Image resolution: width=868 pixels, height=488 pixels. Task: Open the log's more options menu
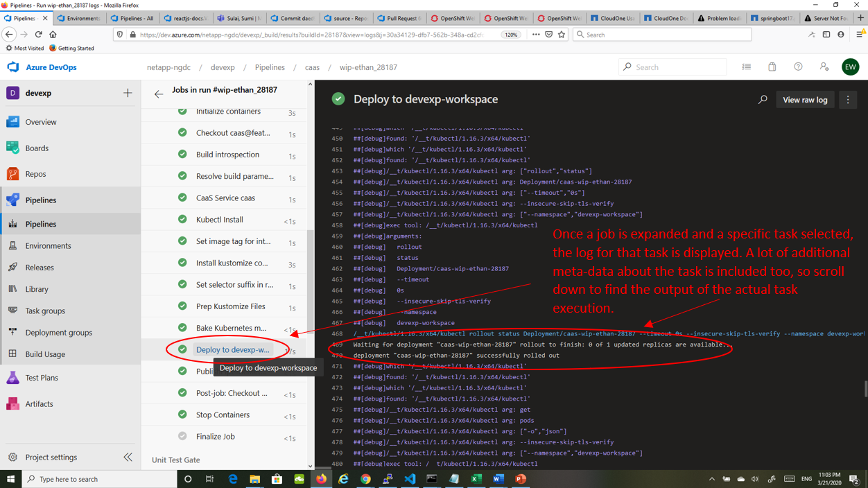[848, 100]
